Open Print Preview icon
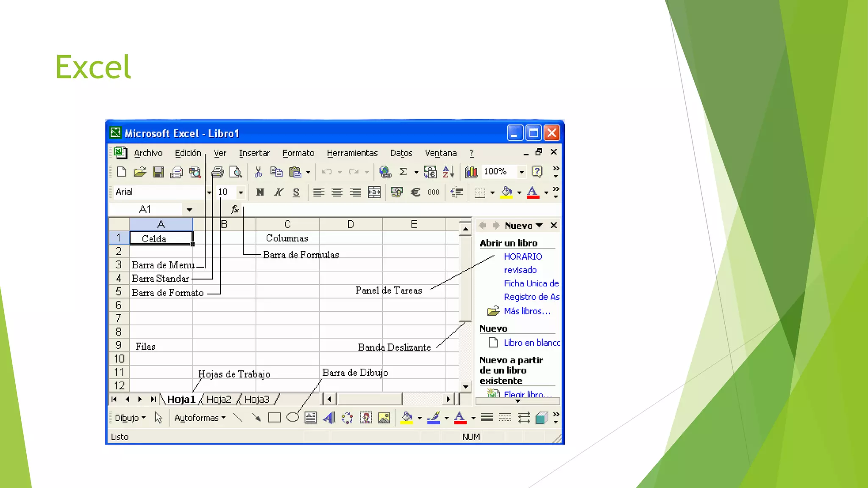 (236, 172)
